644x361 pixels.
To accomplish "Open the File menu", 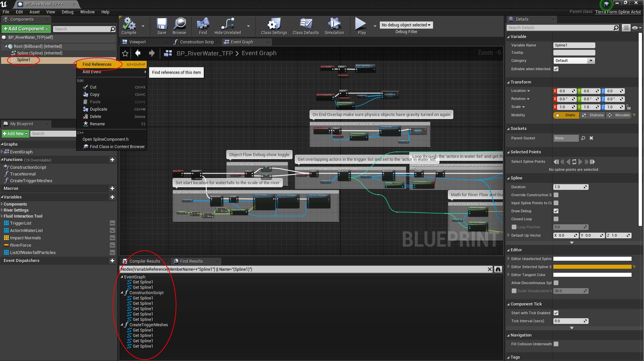I will pos(6,12).
